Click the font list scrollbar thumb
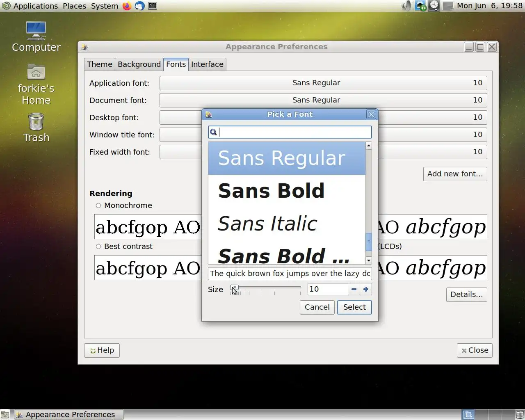Image resolution: width=525 pixels, height=420 pixels. pyautogui.click(x=368, y=242)
